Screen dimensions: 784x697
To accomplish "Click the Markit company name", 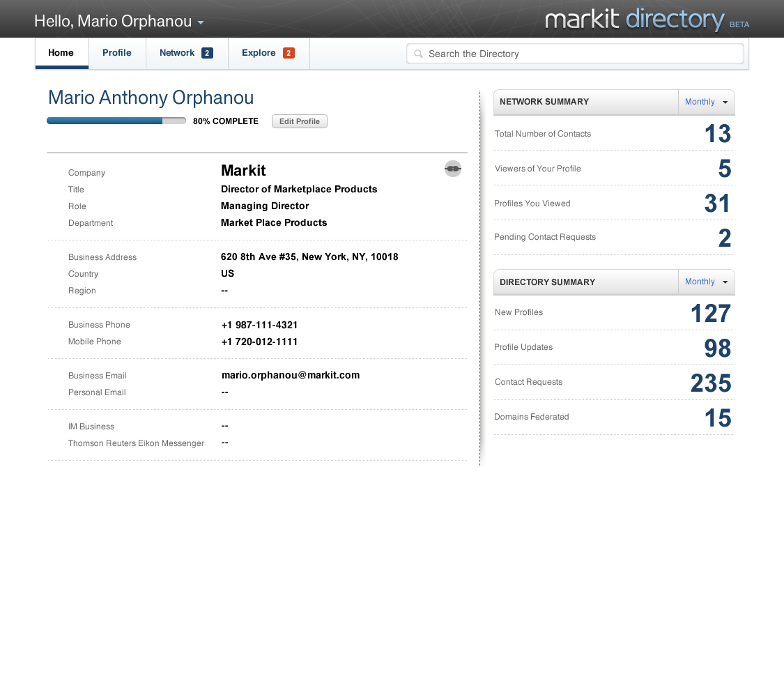I will tap(243, 171).
